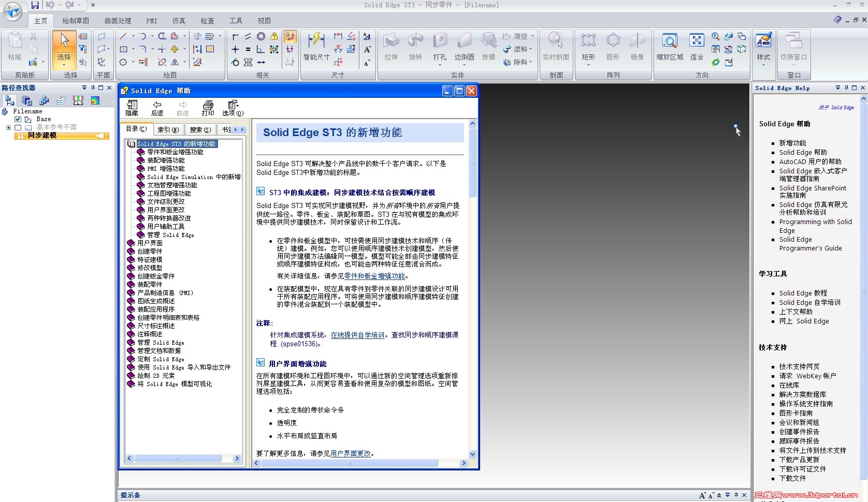Click the Print (打印) button in help window
868x502 pixels.
click(x=208, y=108)
